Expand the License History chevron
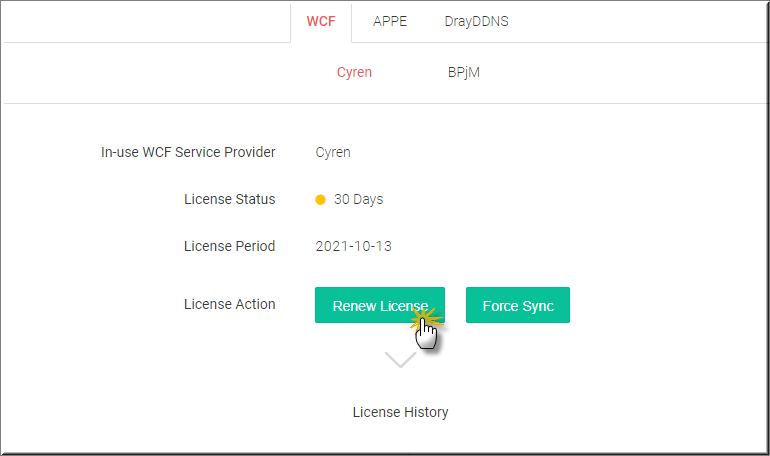The height and width of the screenshot is (456, 770). coord(400,359)
